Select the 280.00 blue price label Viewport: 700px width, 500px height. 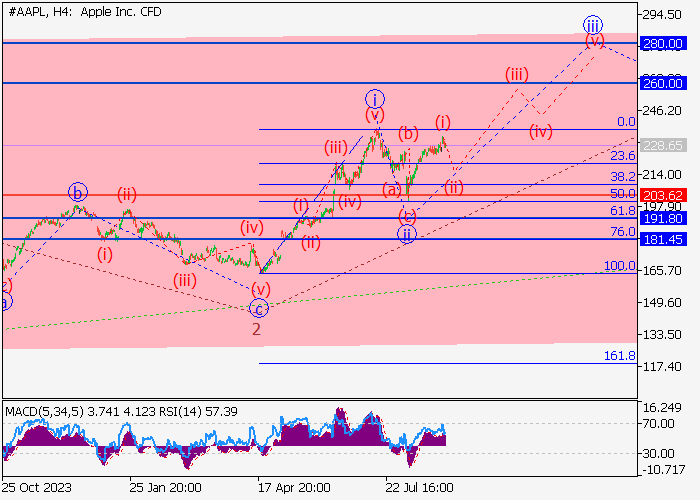tap(663, 44)
